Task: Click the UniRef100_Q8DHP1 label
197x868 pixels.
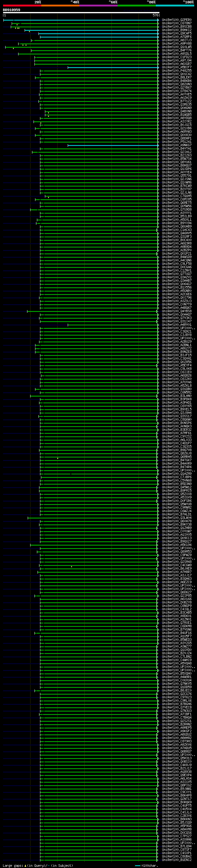Action: (177, 139)
